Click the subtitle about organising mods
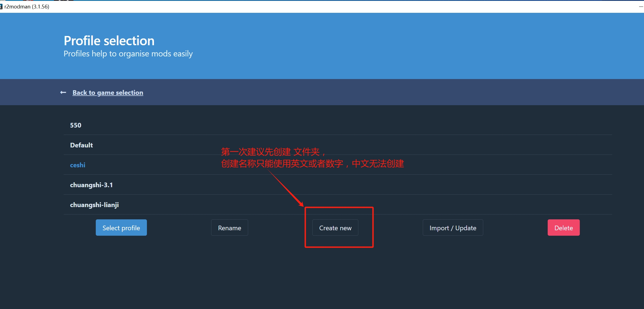This screenshot has height=309, width=644. (128, 54)
